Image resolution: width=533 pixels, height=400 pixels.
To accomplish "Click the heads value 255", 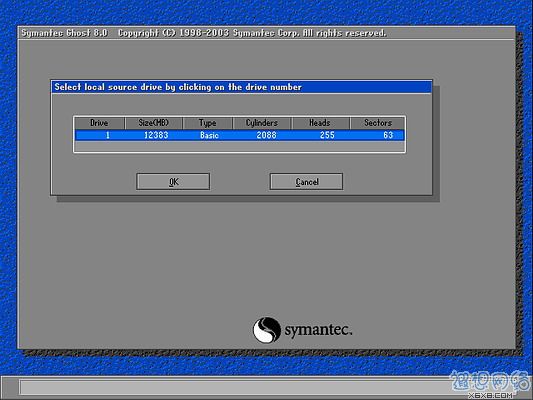I will (327, 135).
